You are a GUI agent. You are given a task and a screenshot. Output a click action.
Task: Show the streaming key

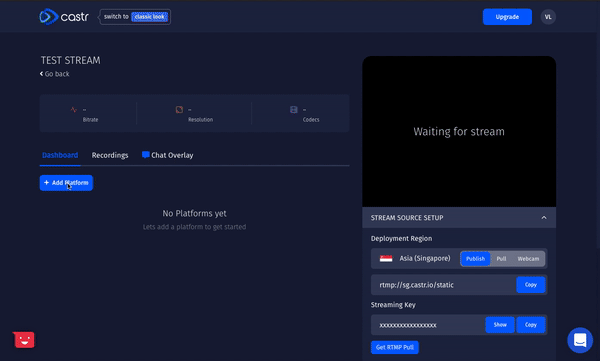pyautogui.click(x=500, y=325)
